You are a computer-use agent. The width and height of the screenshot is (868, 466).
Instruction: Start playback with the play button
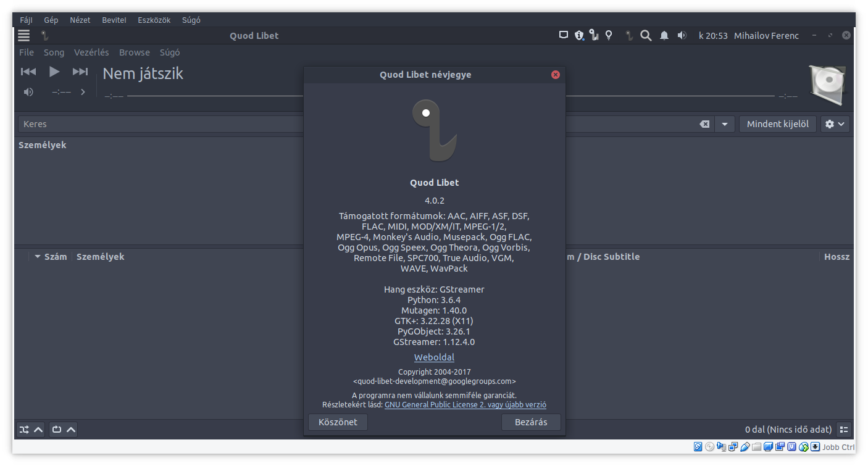click(x=54, y=72)
